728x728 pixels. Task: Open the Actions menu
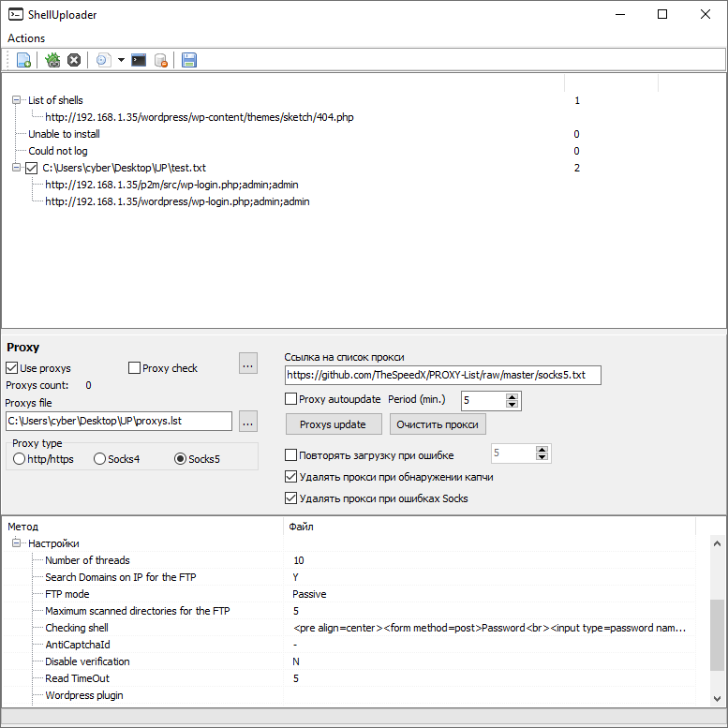26,38
